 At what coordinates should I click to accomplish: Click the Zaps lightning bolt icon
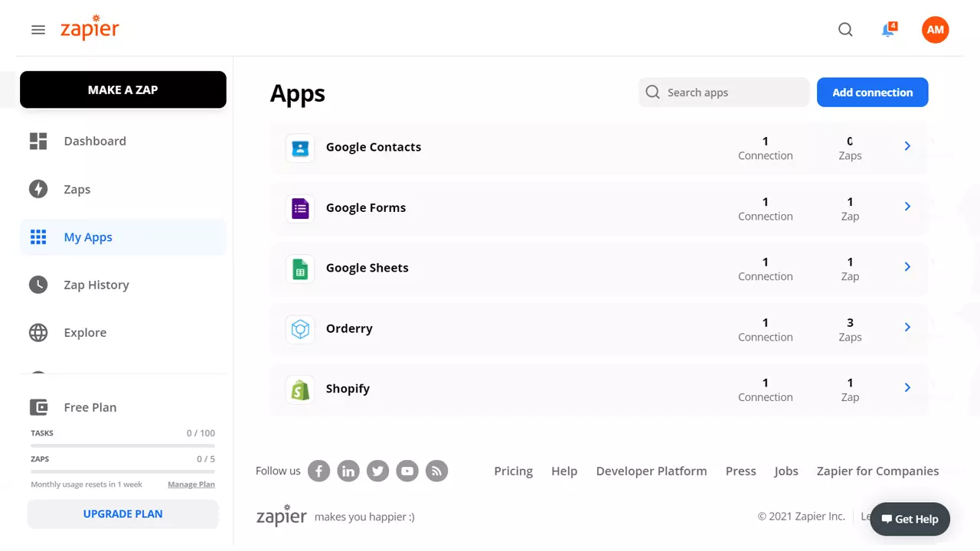click(38, 189)
